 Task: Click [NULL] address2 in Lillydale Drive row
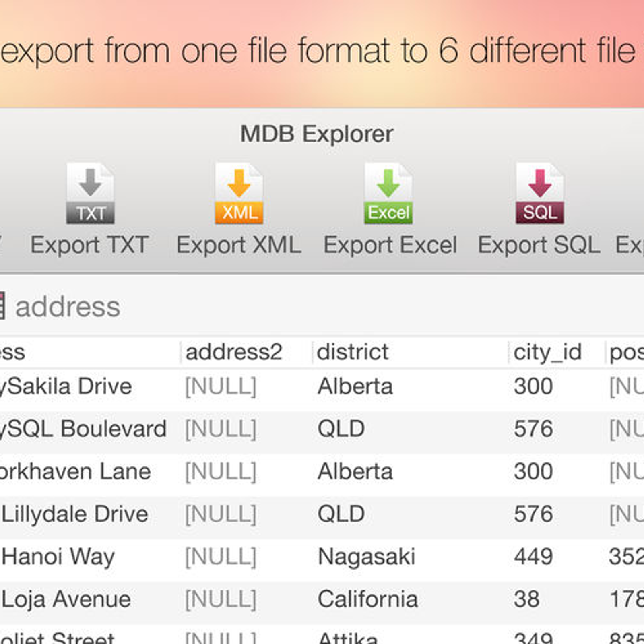point(221,514)
